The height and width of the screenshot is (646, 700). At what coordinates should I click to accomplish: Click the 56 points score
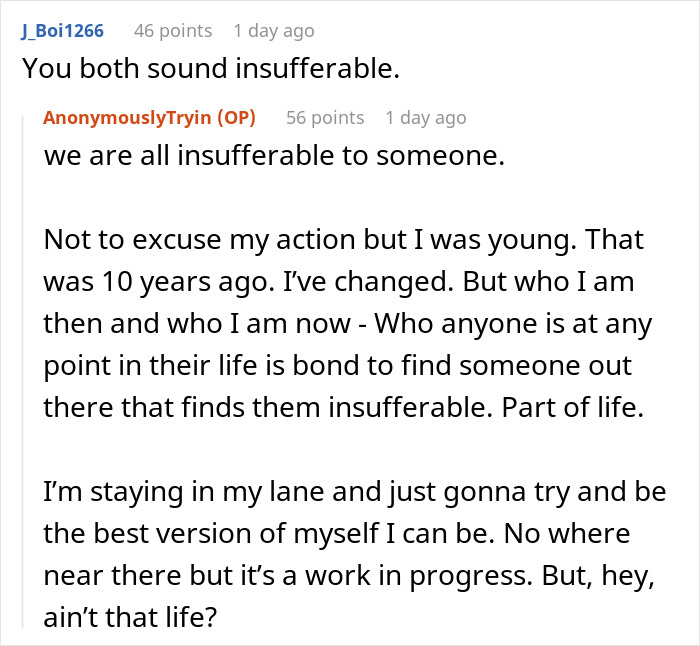tap(325, 117)
